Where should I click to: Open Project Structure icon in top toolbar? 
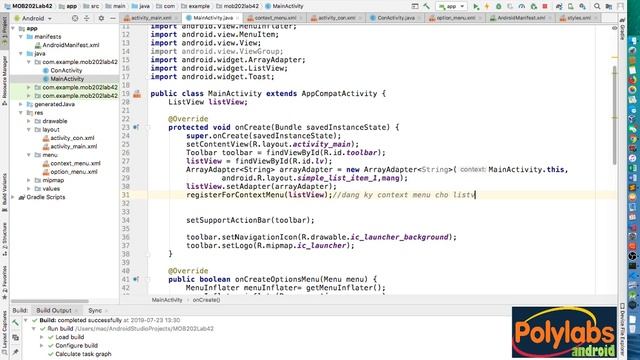pyautogui.click(x=609, y=6)
